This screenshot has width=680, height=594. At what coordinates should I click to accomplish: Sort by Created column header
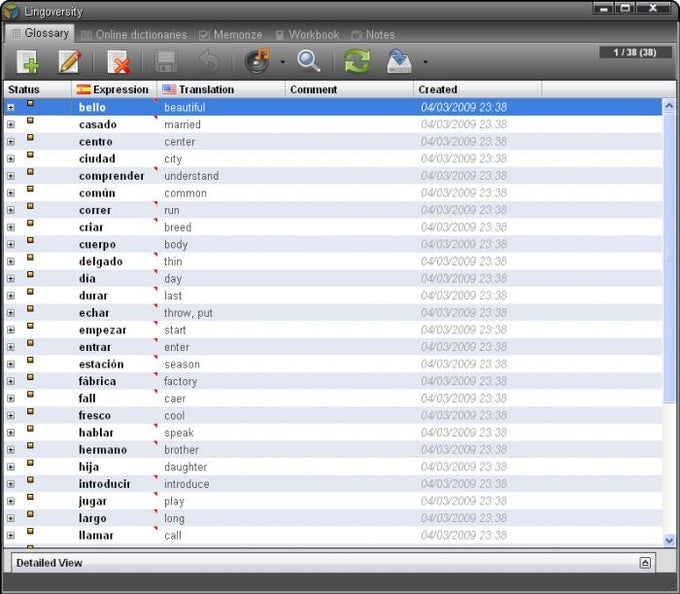[477, 89]
